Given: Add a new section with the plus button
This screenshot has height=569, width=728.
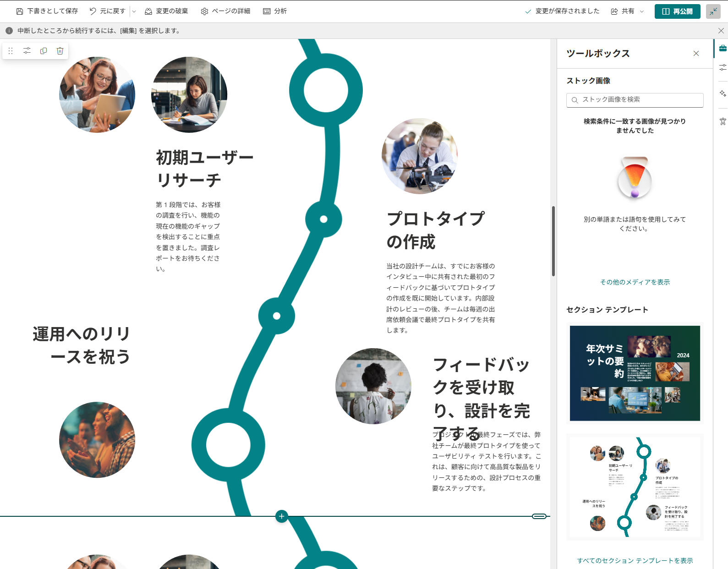Looking at the screenshot, I should pos(281,516).
